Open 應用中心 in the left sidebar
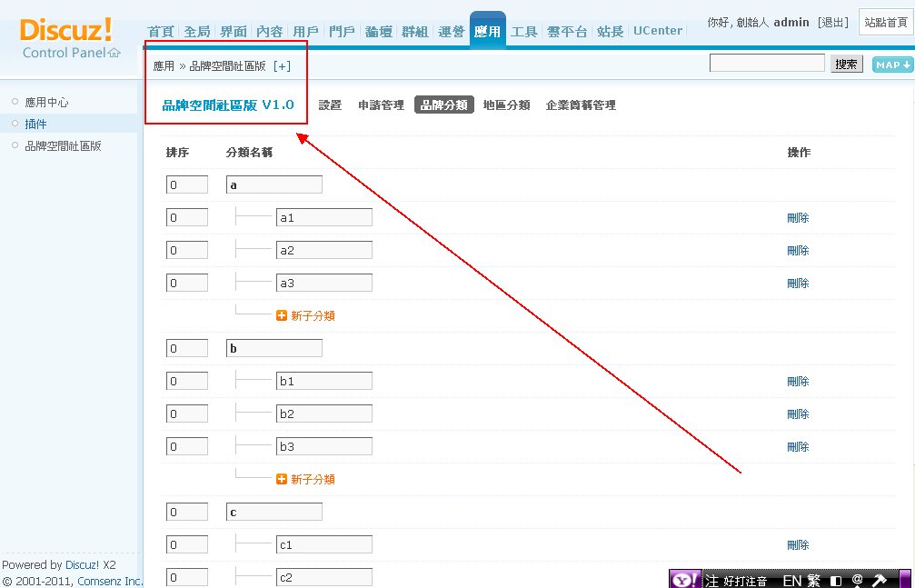This screenshot has width=915, height=588. pos(46,102)
